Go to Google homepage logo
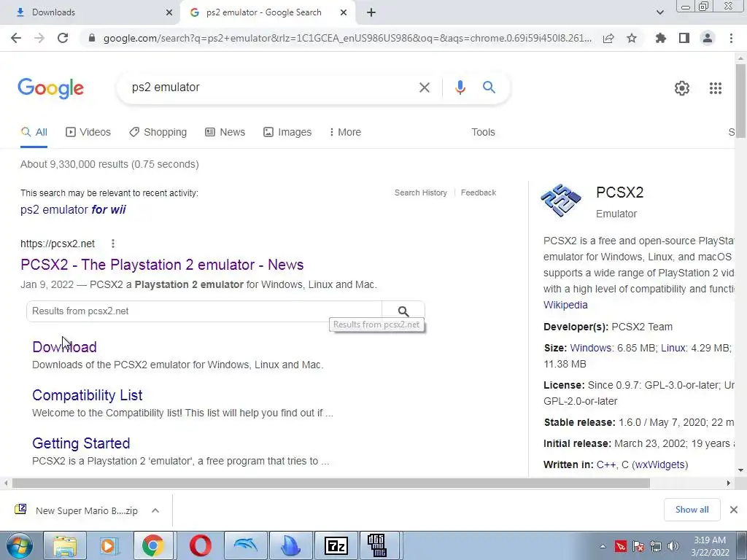 (x=50, y=88)
